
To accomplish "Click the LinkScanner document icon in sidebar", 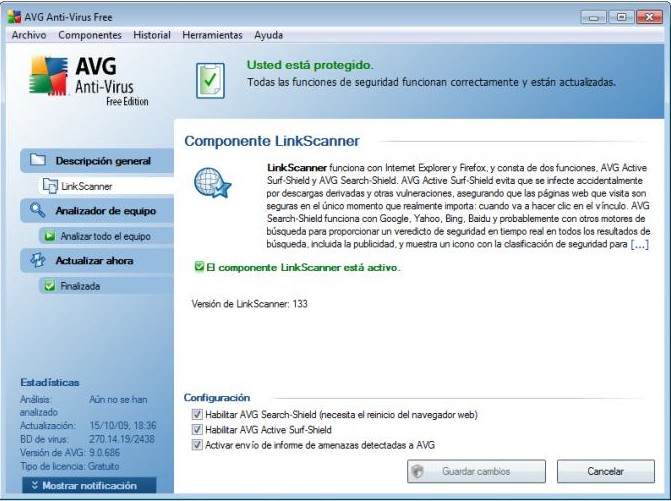I will (50, 186).
